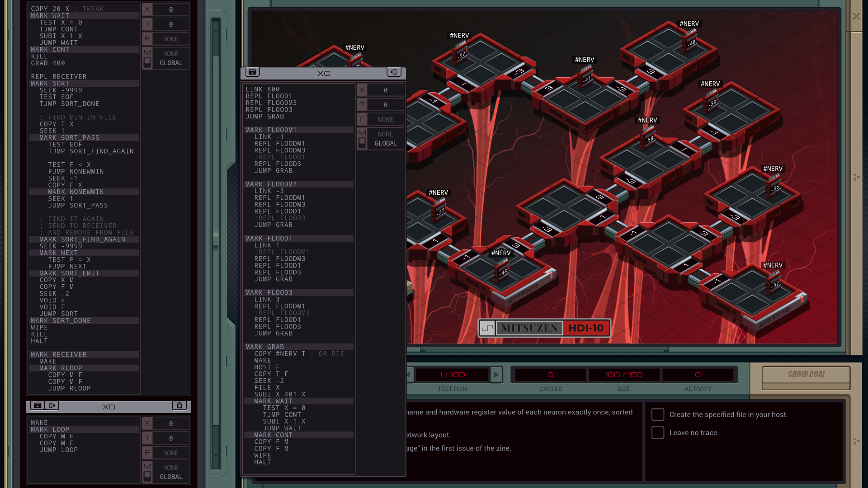Click the MARK GRAB line in XC code
The height and width of the screenshot is (488, 868).
(265, 347)
